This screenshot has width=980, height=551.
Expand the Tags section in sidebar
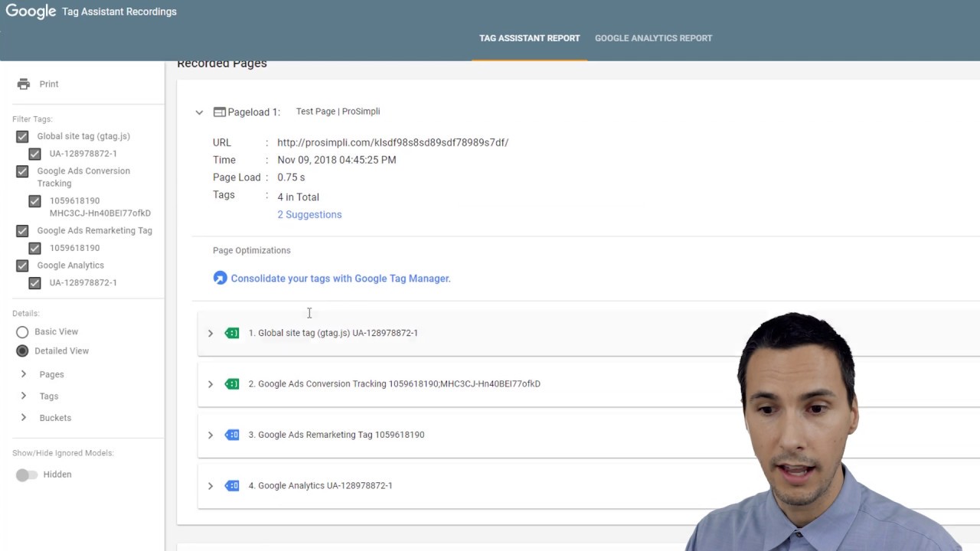coord(24,396)
